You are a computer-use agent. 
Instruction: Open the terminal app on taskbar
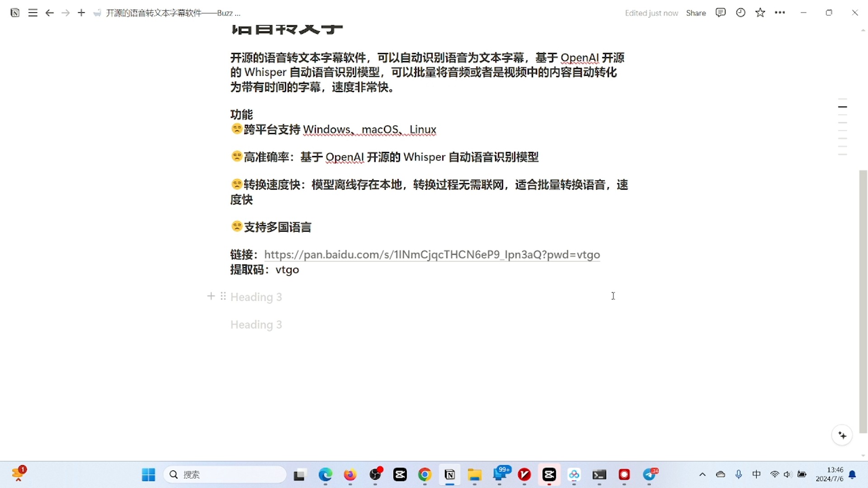pyautogui.click(x=599, y=474)
